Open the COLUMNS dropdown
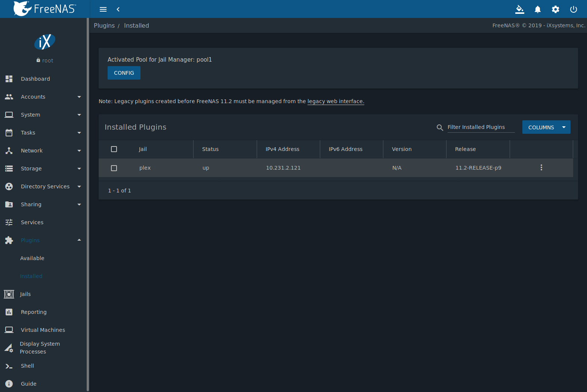This screenshot has height=392, width=587. (x=546, y=127)
